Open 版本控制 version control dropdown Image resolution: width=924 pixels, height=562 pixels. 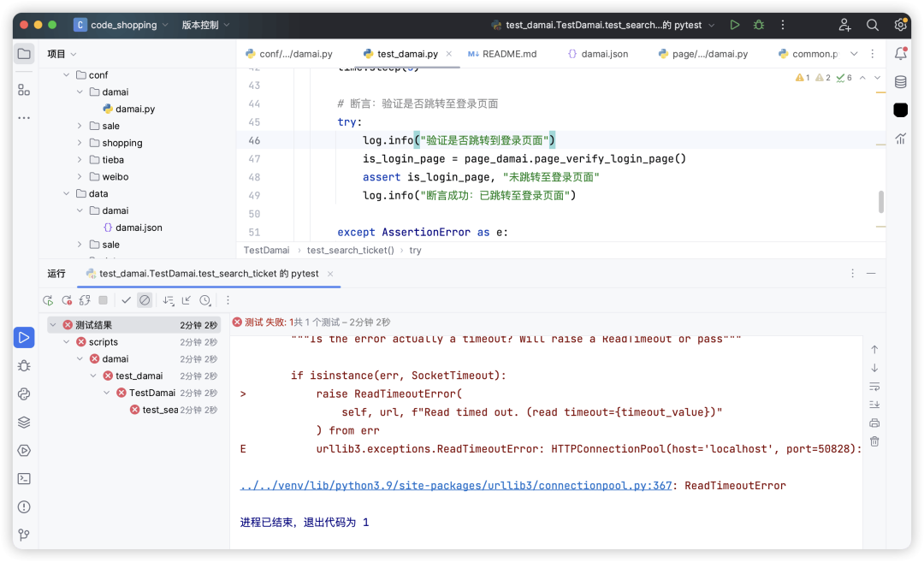click(205, 25)
